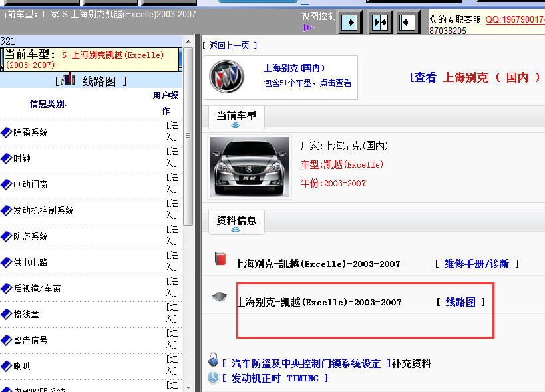Select the 警告信号 list entry

click(31, 340)
